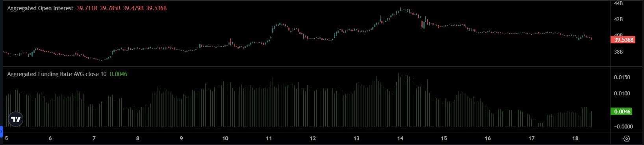Click date 12 on the time axis
The width and height of the screenshot is (644, 145).
[313, 138]
